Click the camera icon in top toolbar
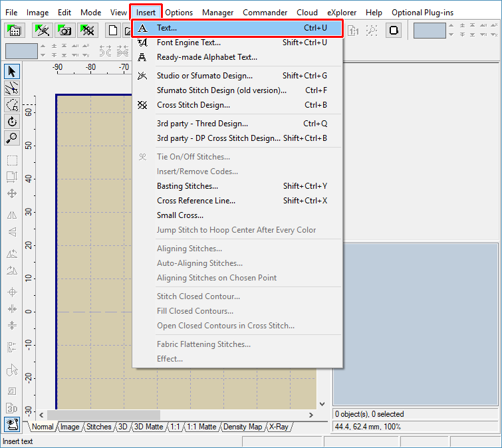The width and height of the screenshot is (502, 448). click(x=65, y=31)
